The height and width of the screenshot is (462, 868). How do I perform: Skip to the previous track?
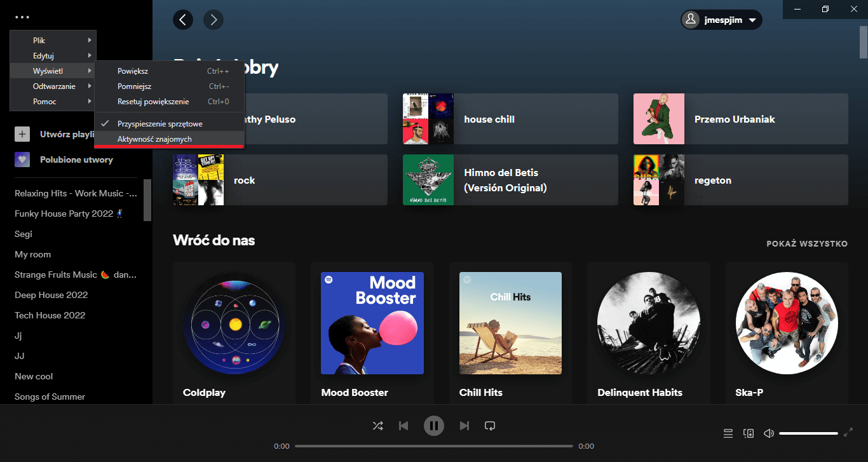403,426
